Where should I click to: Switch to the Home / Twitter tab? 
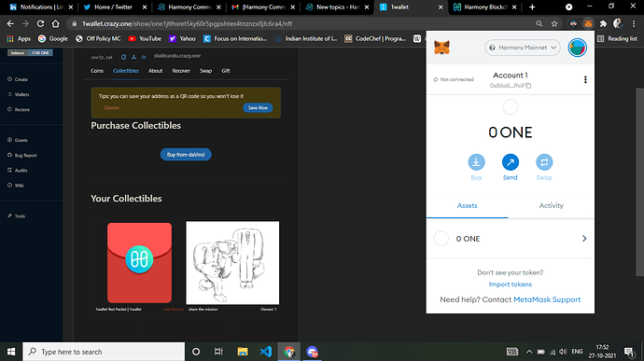pos(115,7)
